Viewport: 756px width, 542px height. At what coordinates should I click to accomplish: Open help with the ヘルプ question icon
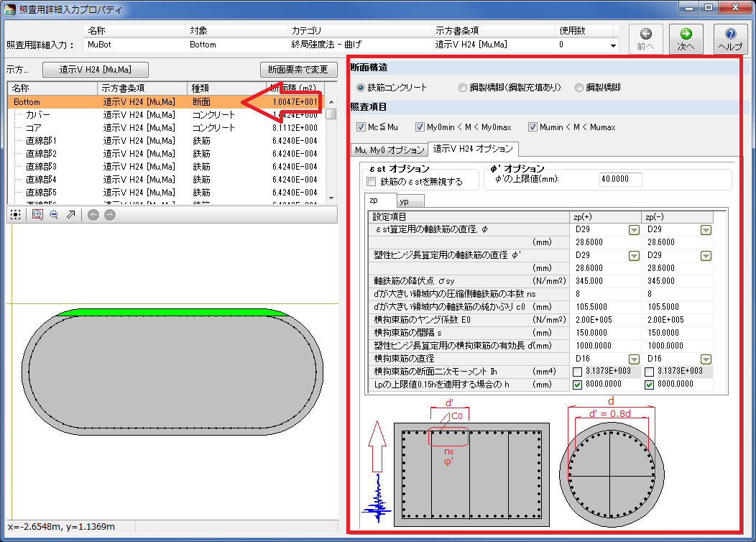click(730, 39)
